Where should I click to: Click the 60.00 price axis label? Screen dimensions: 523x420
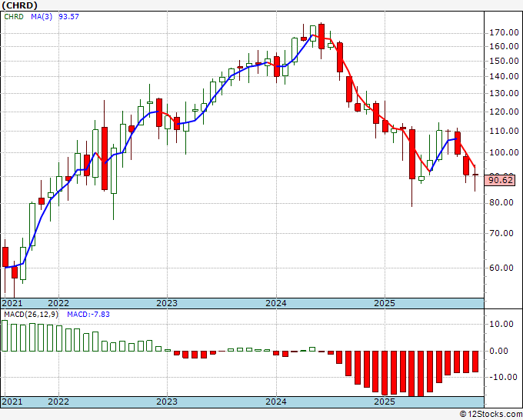click(x=501, y=268)
